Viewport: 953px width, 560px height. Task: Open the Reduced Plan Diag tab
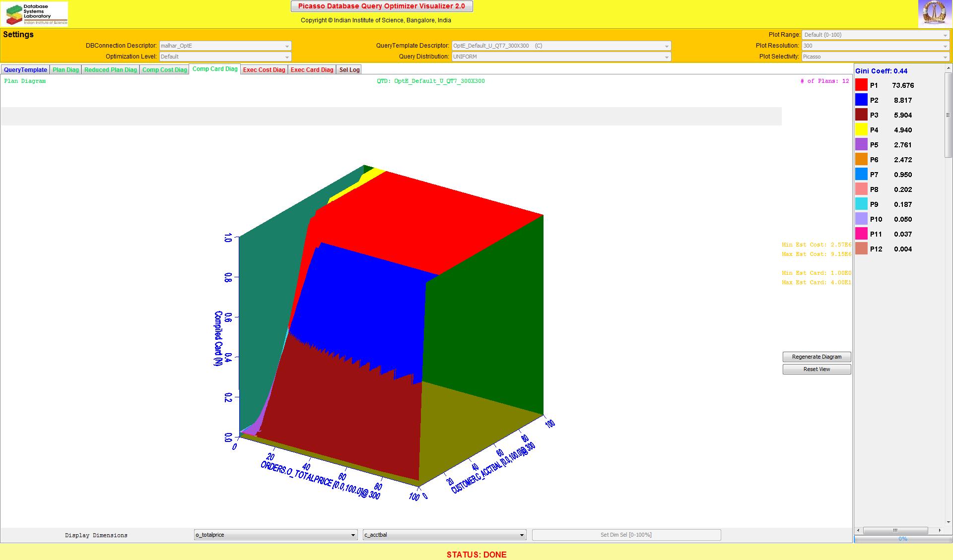pyautogui.click(x=110, y=70)
